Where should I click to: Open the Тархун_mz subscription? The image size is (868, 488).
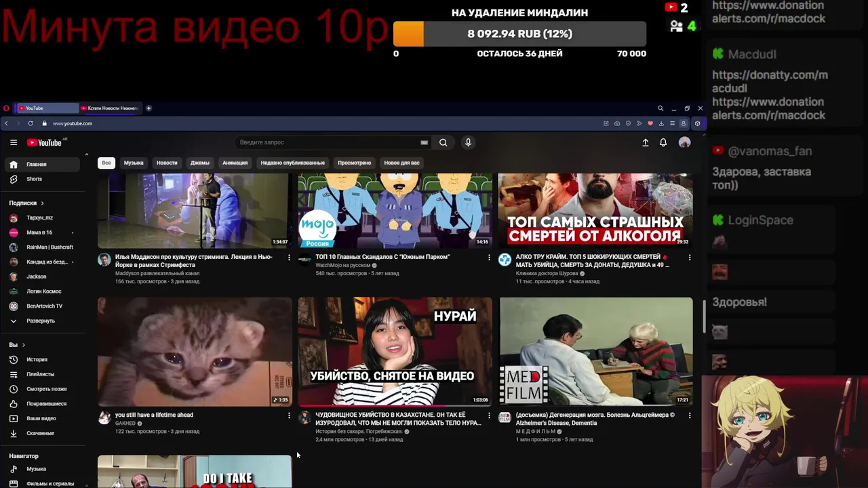42,218
